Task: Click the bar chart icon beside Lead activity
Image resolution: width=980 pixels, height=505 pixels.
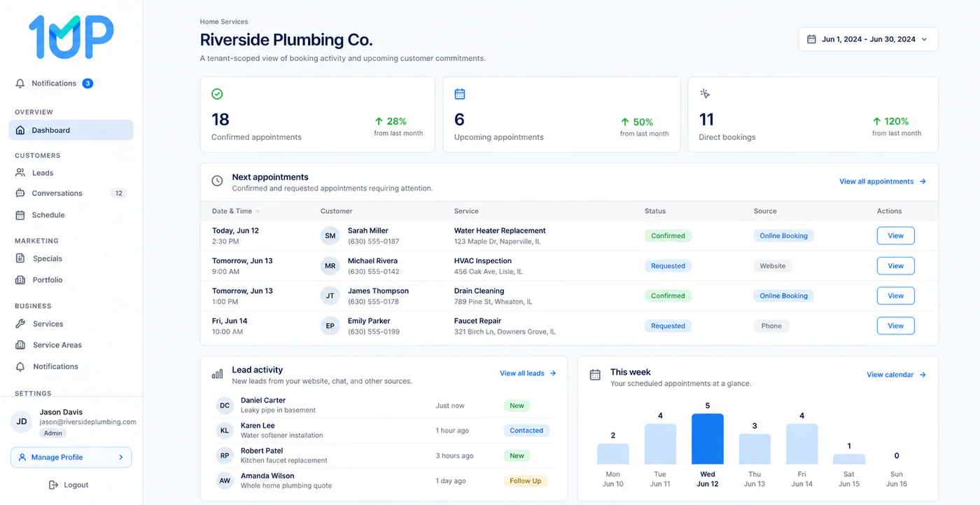Action: (218, 374)
